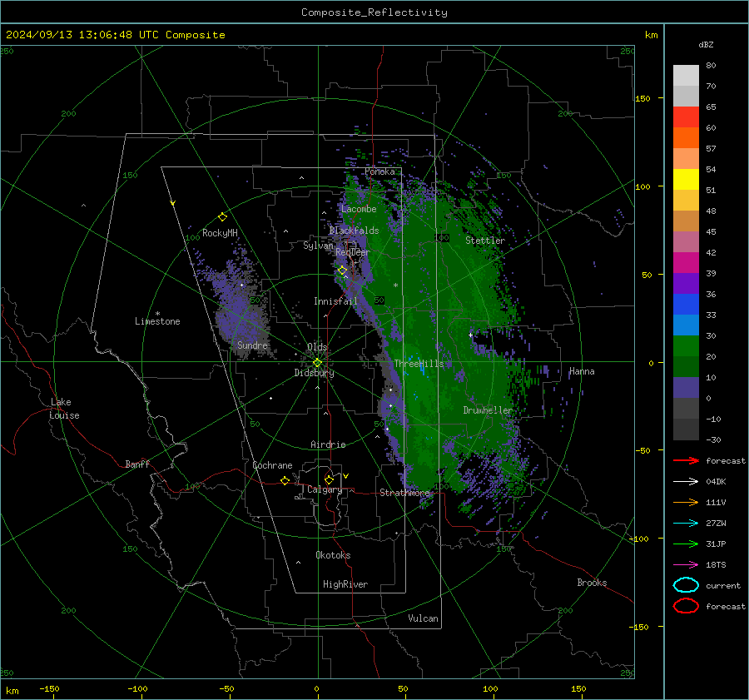Click the Brooks town label

592,583
